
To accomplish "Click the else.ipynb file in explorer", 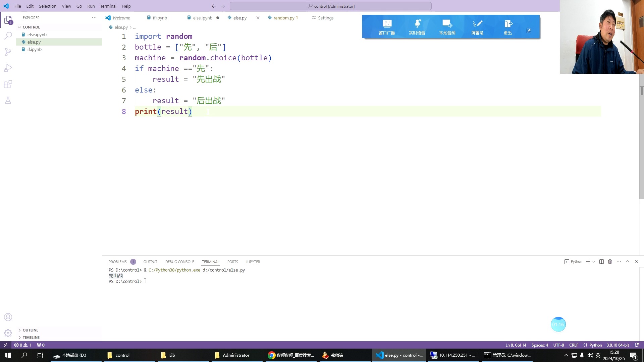I will 37,35.
